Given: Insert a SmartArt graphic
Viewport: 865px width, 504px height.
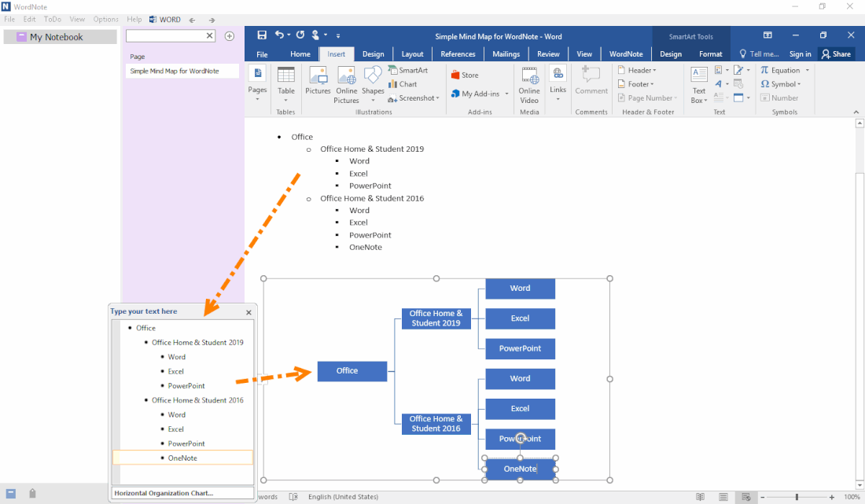Looking at the screenshot, I should pos(408,70).
